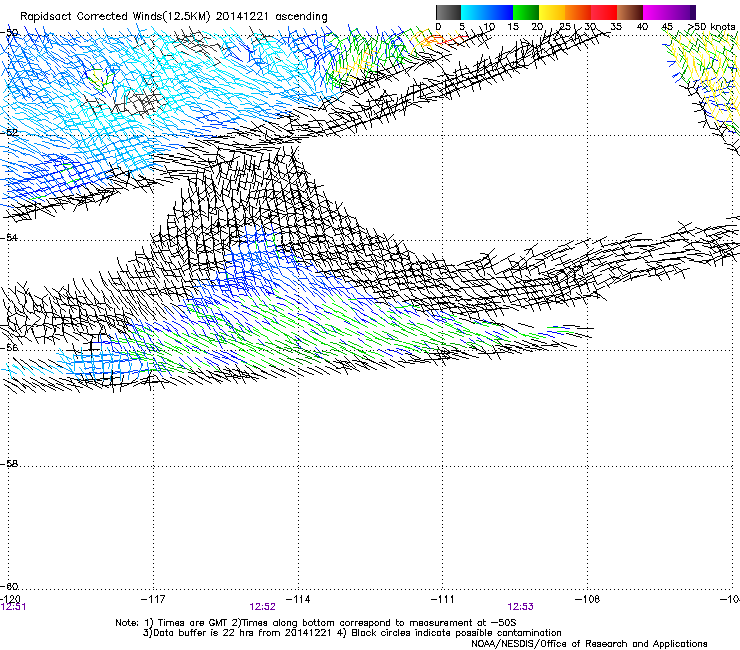Click the blue 10-15 knots legend color
Screen dimensions: 740x650
point(500,12)
